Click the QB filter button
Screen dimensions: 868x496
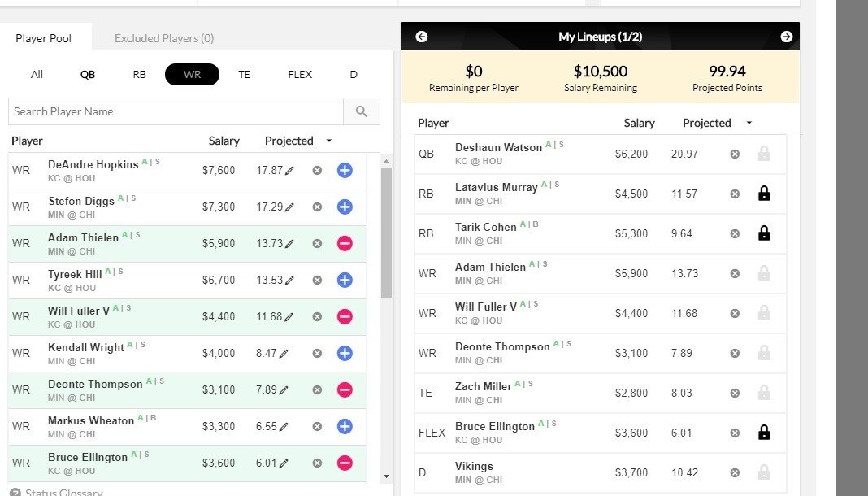87,74
